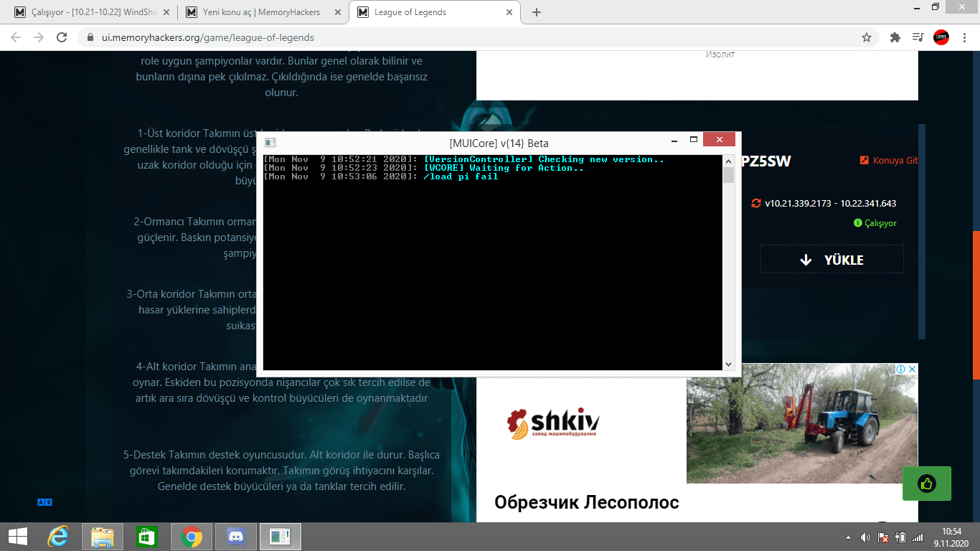Launch Internet Explorer from taskbar
This screenshot has height=551, width=980.
pyautogui.click(x=58, y=537)
